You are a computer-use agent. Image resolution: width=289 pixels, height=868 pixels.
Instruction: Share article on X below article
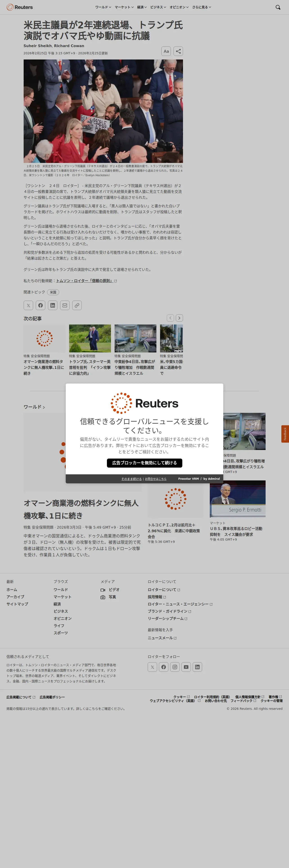[x=28, y=305]
